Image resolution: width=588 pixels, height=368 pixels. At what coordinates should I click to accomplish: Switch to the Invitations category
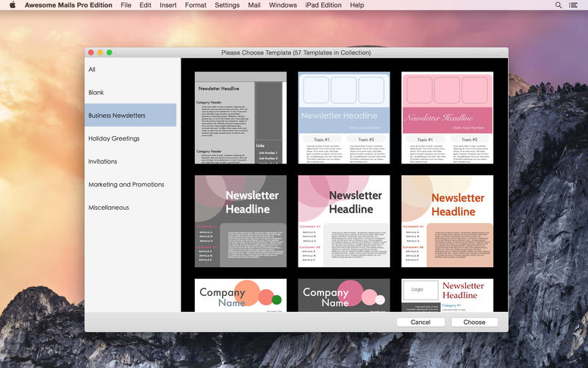point(103,162)
